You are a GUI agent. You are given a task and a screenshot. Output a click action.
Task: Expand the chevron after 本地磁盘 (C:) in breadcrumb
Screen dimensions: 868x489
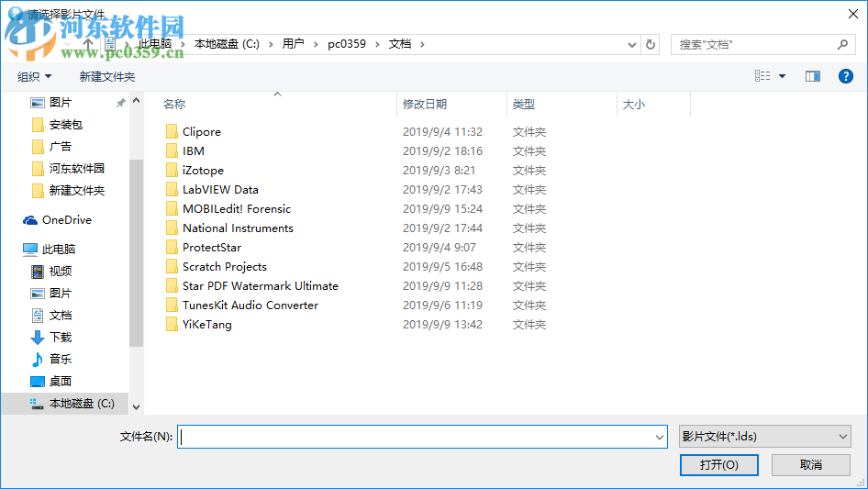(x=271, y=44)
